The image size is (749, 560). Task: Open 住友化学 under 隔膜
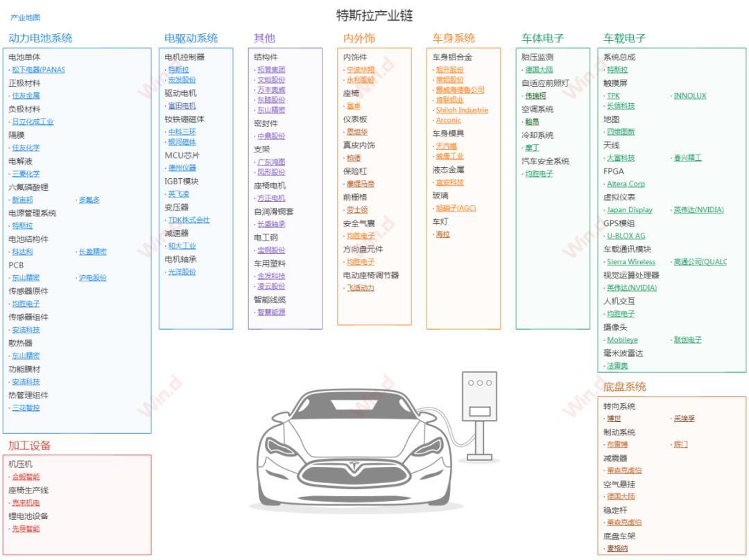point(26,148)
